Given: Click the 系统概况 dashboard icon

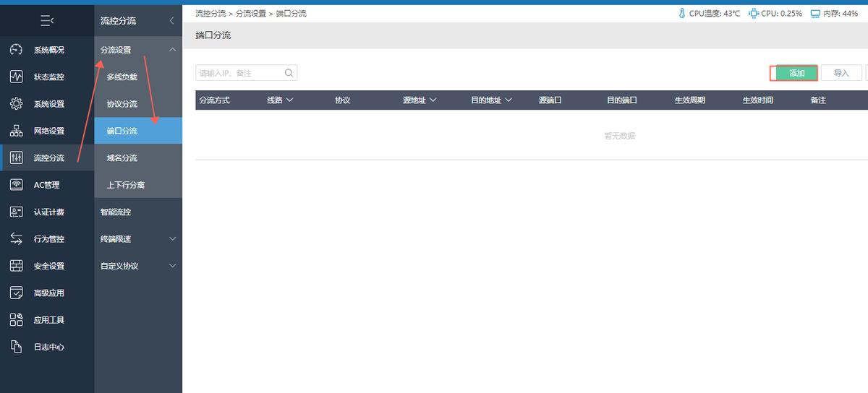Looking at the screenshot, I should [x=16, y=50].
